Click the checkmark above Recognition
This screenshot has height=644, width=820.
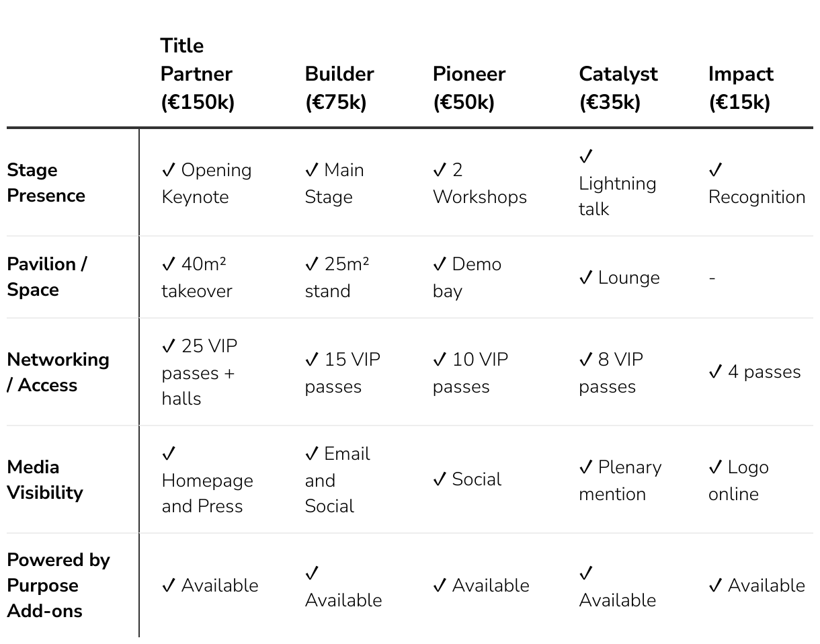(x=716, y=170)
